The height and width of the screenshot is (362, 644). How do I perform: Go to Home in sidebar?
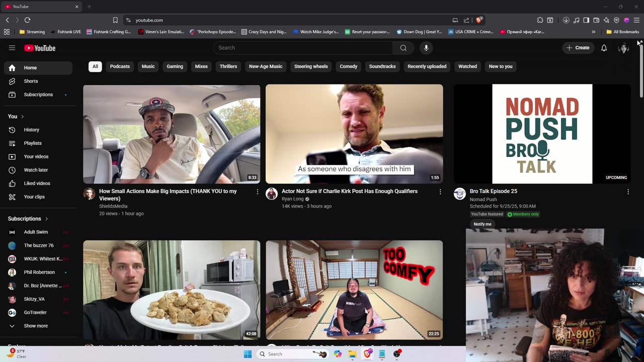pos(38,67)
